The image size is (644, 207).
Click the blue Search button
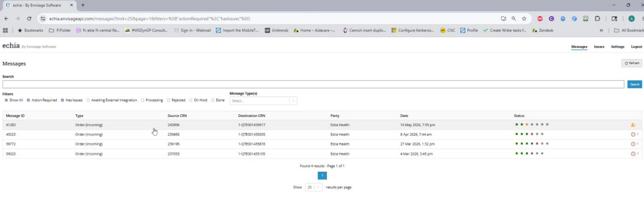634,84
